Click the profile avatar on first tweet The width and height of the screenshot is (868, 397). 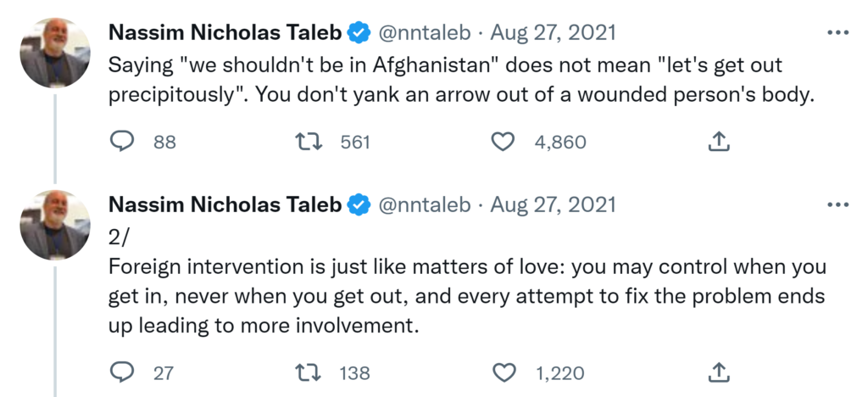pyautogui.click(x=55, y=53)
